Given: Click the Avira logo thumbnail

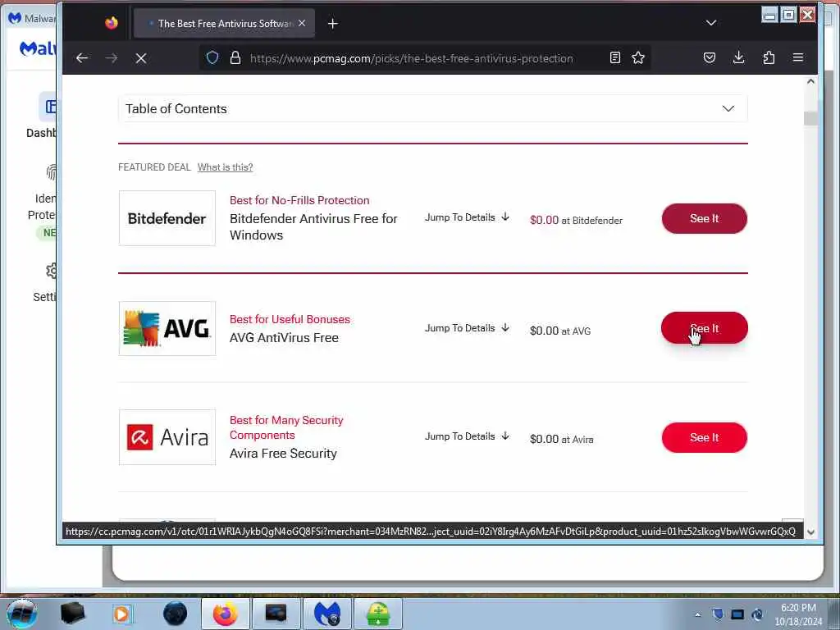Looking at the screenshot, I should [x=167, y=437].
